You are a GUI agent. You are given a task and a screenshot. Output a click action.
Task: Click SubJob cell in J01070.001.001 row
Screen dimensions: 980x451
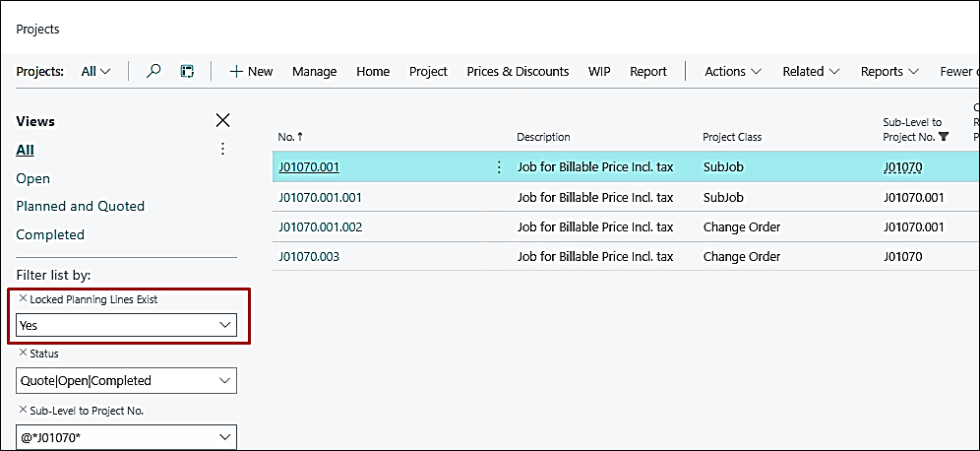(723, 198)
